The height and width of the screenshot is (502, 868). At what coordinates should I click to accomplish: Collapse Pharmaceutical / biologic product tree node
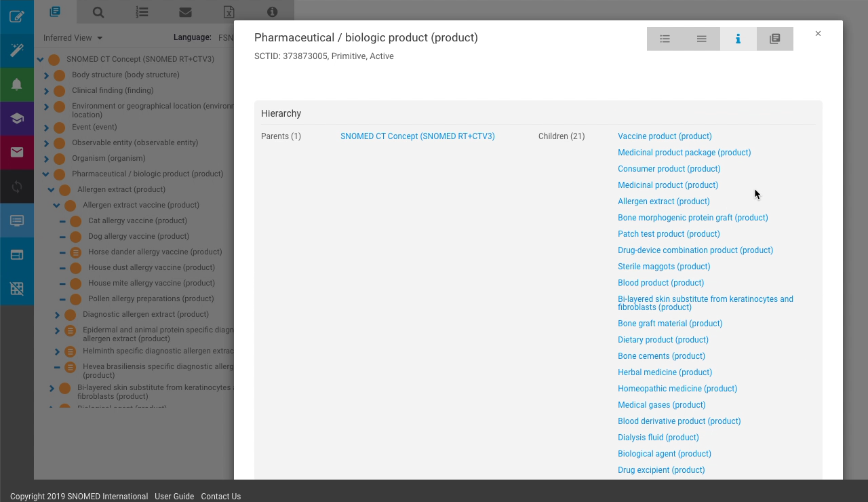point(45,174)
